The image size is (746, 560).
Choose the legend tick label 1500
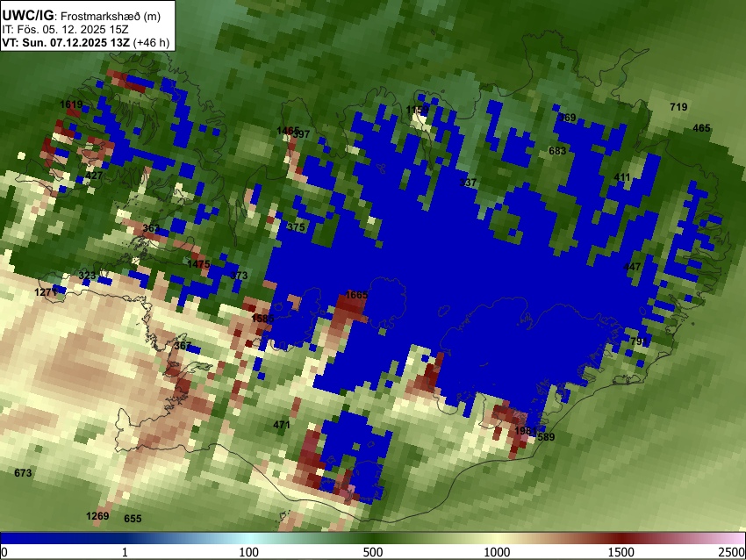[621, 552]
